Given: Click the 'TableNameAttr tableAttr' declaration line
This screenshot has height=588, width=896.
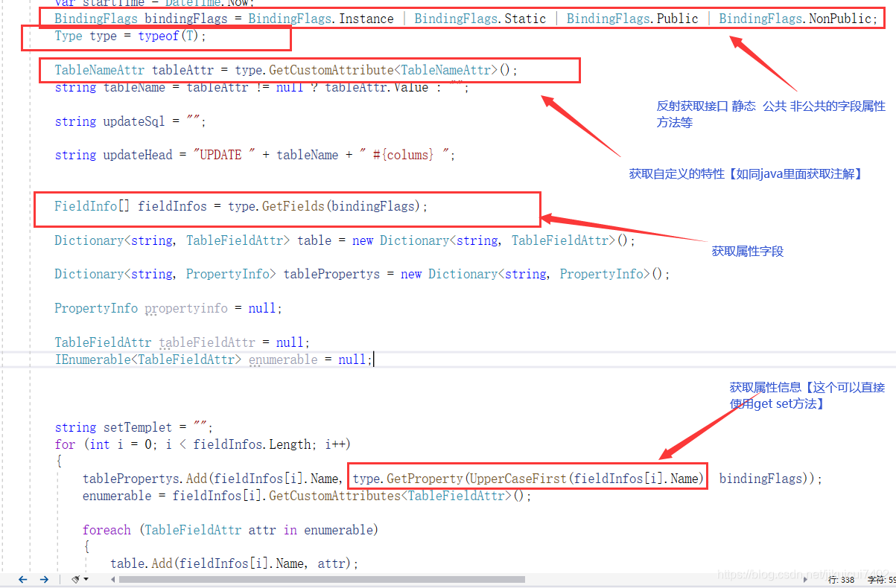Looking at the screenshot, I should [x=285, y=70].
